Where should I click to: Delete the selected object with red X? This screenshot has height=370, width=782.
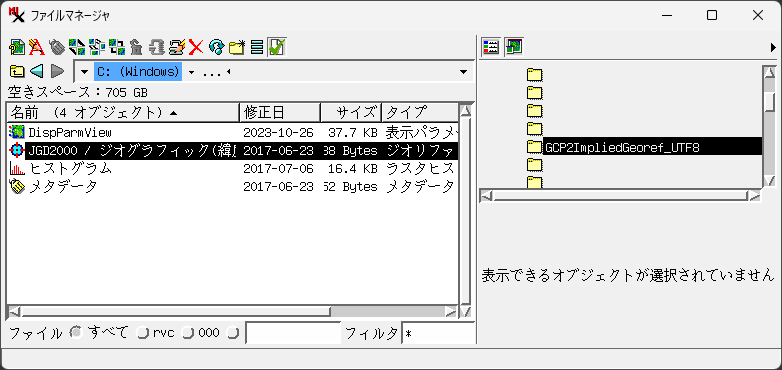[196, 47]
